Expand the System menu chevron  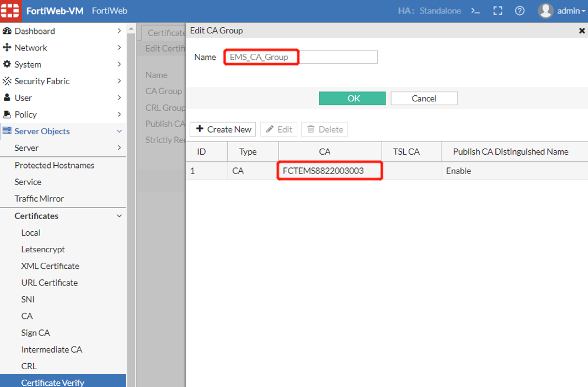click(x=119, y=64)
